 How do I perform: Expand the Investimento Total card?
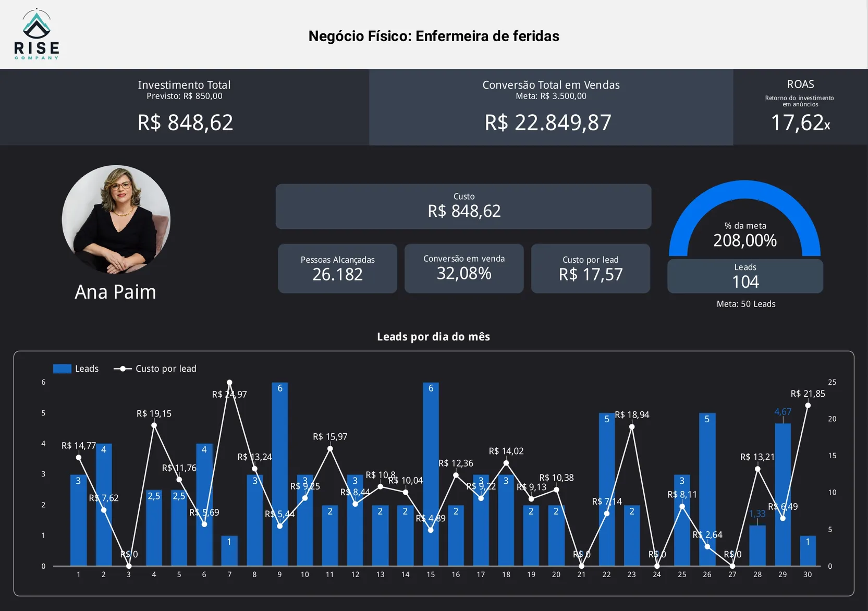(185, 107)
